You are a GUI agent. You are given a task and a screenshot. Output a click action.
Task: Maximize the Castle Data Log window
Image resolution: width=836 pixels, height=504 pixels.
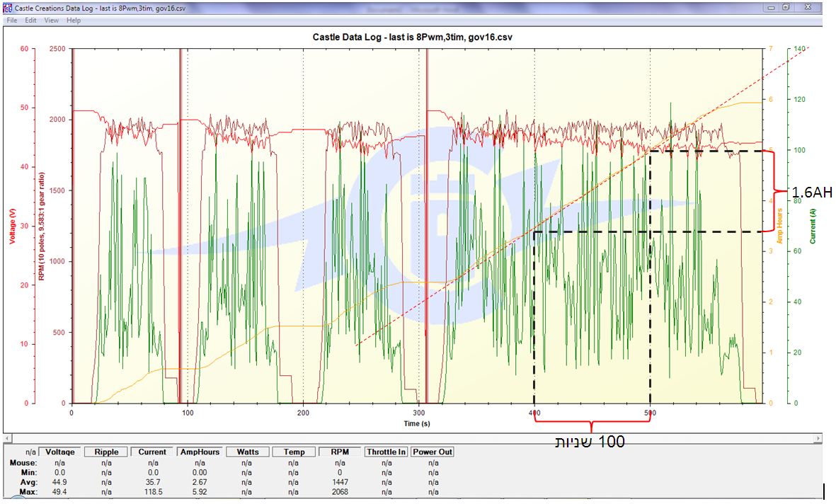(786, 8)
